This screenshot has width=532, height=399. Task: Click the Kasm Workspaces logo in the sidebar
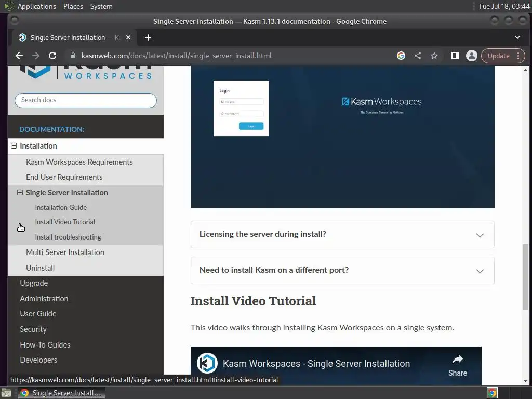click(86, 73)
